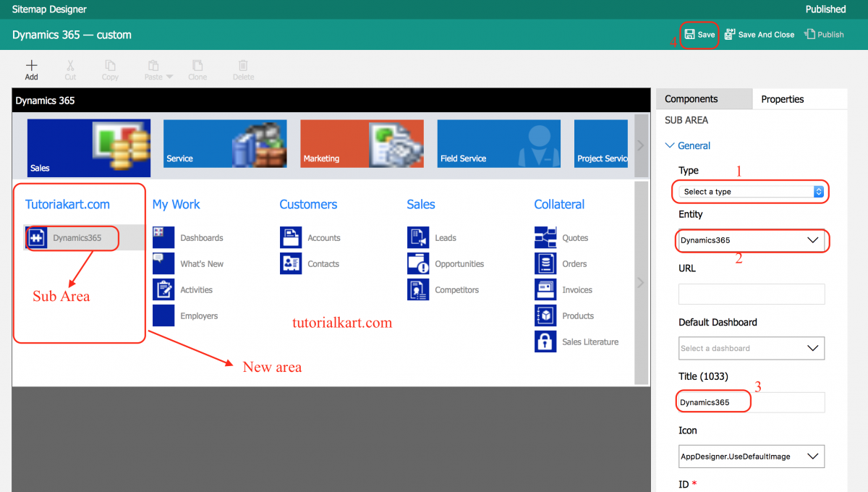This screenshot has width=868, height=492.
Task: Click inside the URL input field
Action: [752, 294]
